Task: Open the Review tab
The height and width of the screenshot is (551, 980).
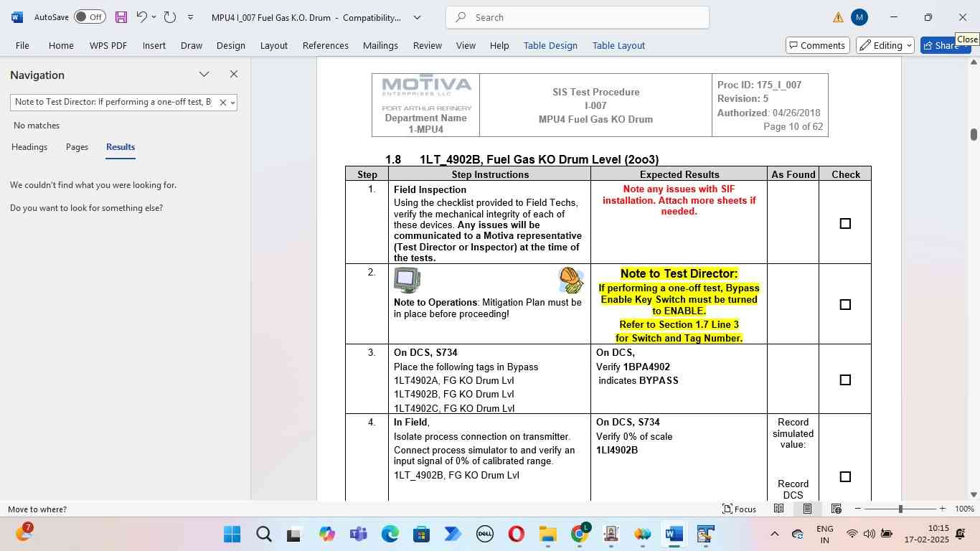Action: coord(428,45)
